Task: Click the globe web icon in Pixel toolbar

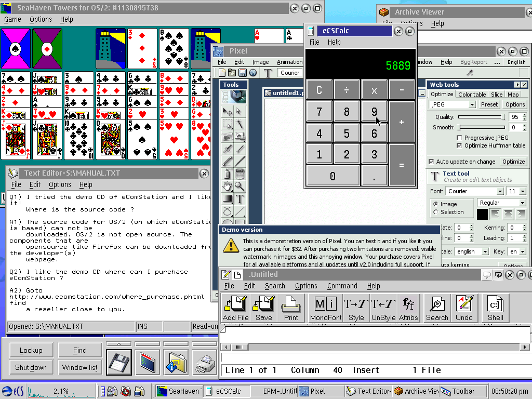Action: click(253, 73)
